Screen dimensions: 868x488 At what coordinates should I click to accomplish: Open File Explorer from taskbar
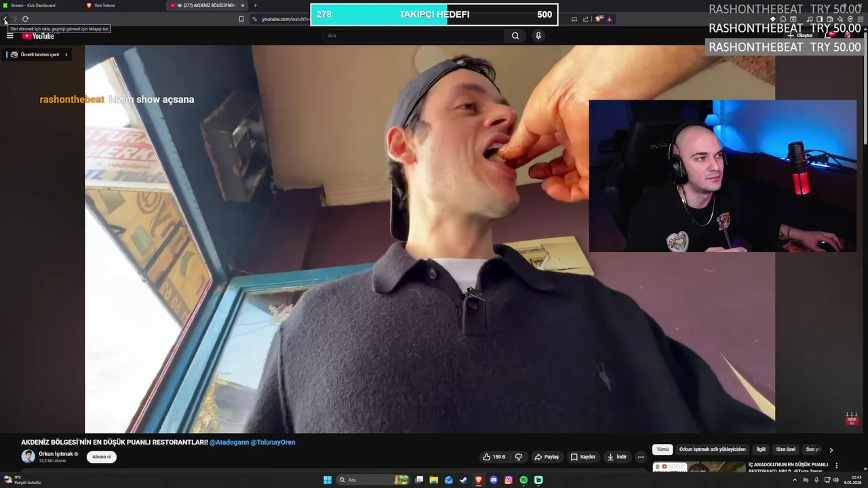(x=433, y=480)
